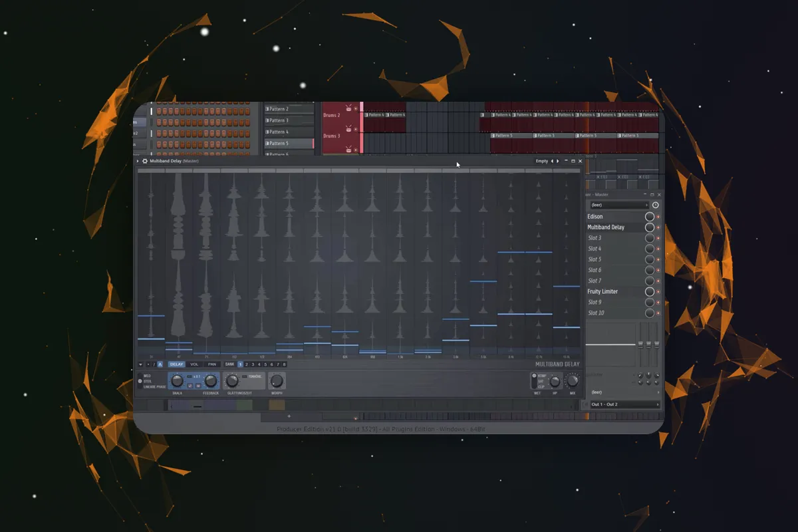Toggle the small w button under SKALA
The height and width of the screenshot is (532, 798).
tap(198, 386)
